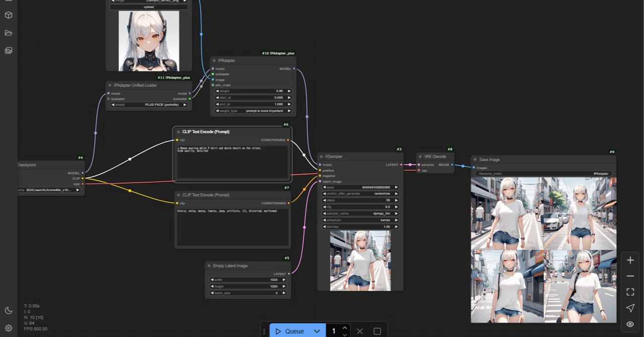644x337 pixels.
Task: Click the denoise value field
Action: tap(361, 226)
